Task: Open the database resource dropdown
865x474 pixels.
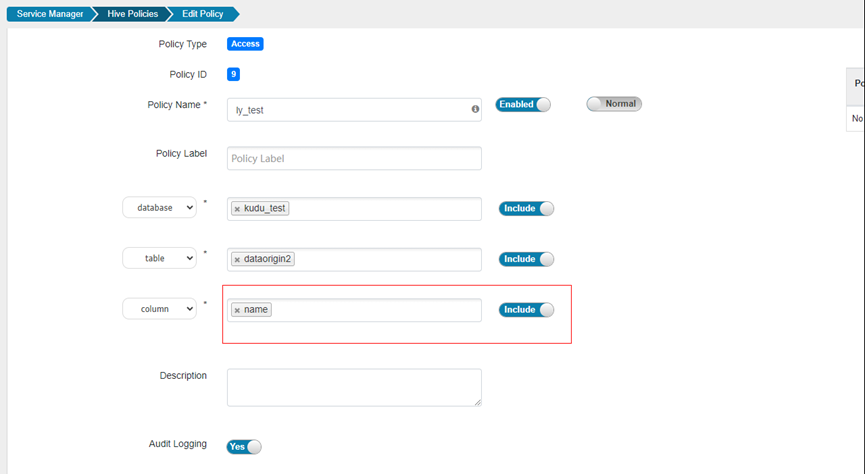Action: [x=160, y=208]
